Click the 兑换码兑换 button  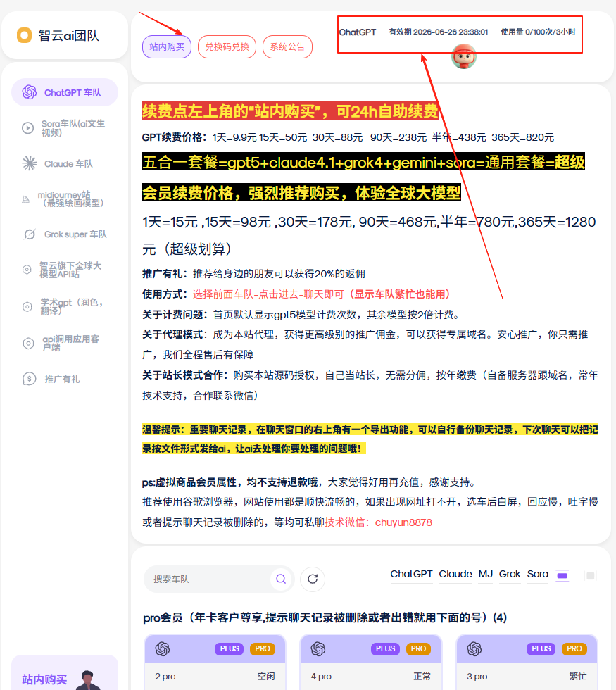coord(227,47)
